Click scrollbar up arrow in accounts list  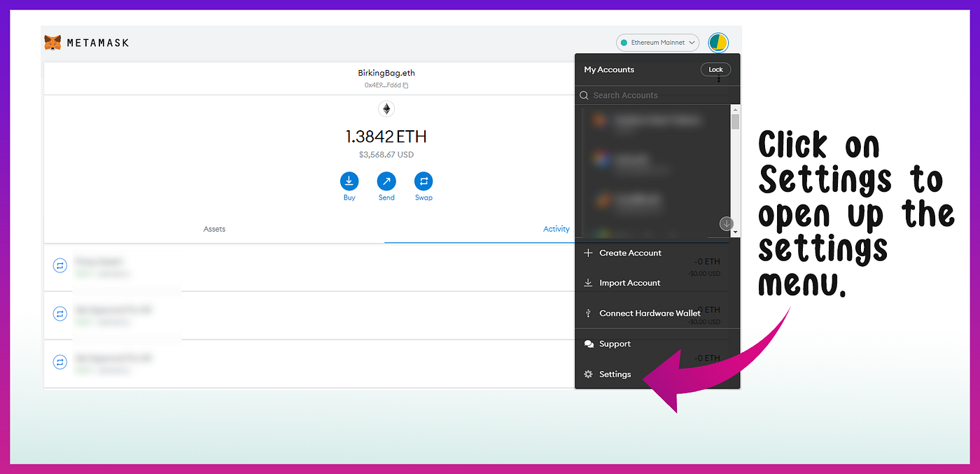pyautogui.click(x=735, y=109)
